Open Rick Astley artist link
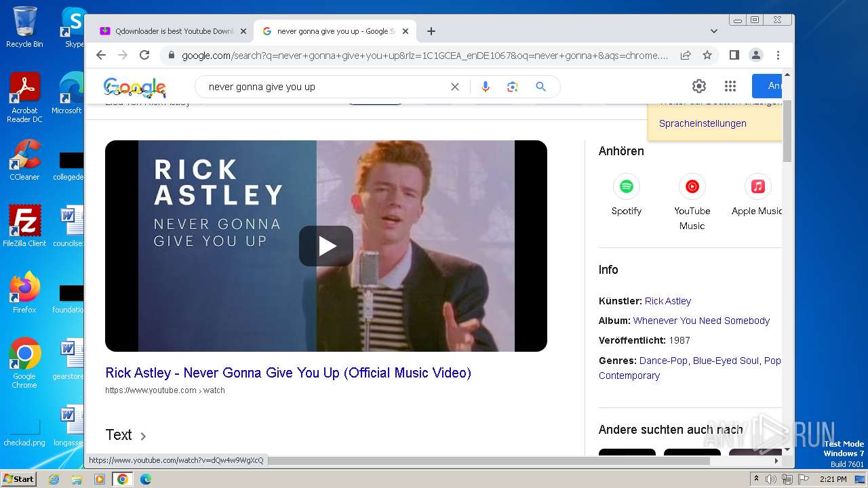 [668, 301]
